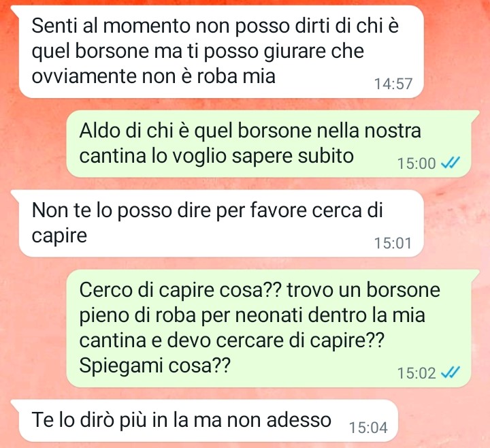Tap 'ovviamente non è roba mia' text line

point(153,76)
